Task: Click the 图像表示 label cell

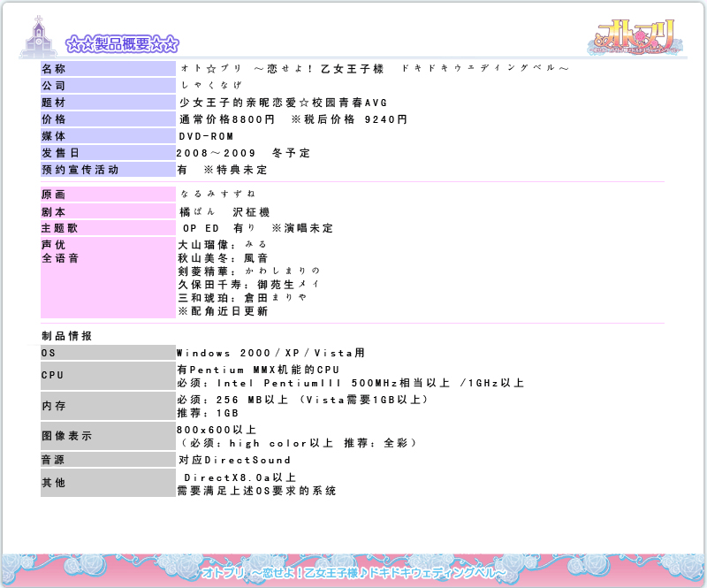Action: click(x=108, y=436)
